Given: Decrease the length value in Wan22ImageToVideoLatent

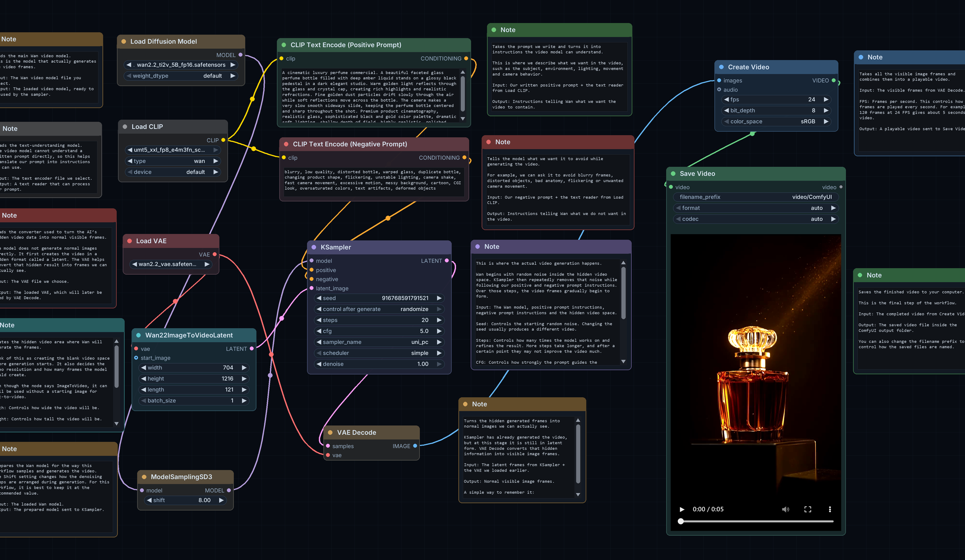Looking at the screenshot, I should coord(143,390).
